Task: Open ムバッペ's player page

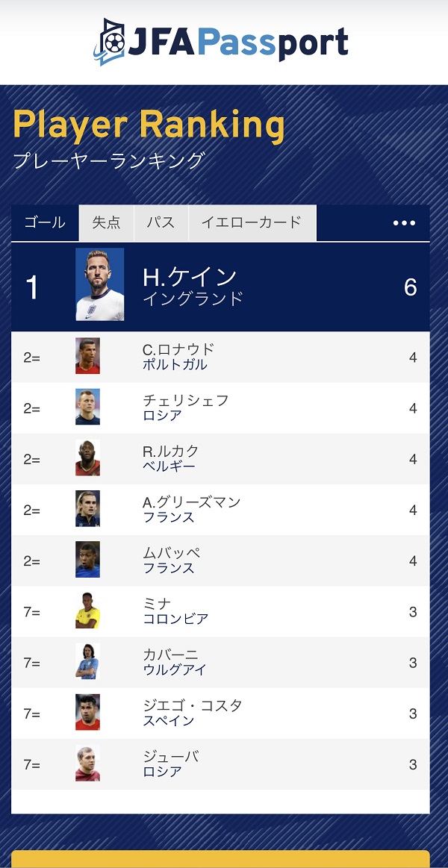Action: pos(224,560)
